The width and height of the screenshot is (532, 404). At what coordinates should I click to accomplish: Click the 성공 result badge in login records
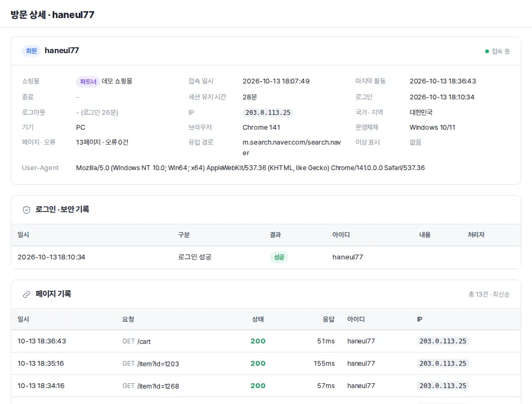tap(279, 257)
